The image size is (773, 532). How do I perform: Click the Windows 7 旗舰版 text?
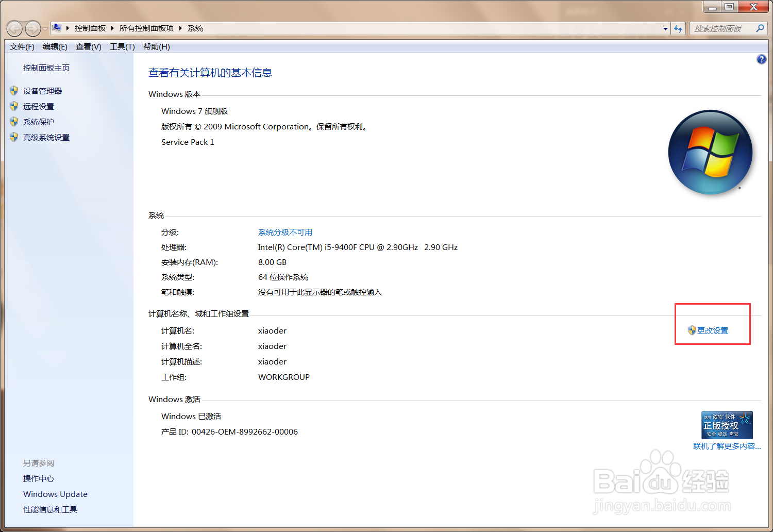click(194, 111)
